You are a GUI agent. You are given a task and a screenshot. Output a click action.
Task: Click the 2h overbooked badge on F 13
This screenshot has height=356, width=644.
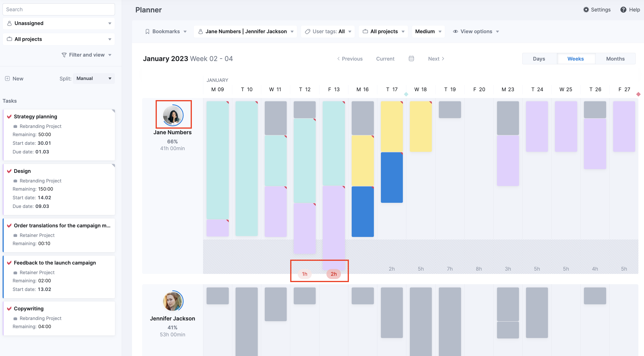coord(333,274)
